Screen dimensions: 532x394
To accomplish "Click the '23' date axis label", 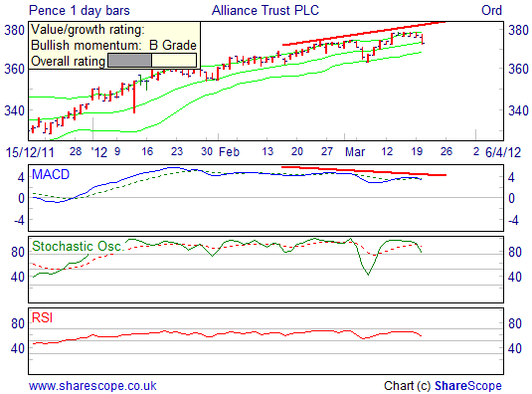I will pyautogui.click(x=177, y=151).
